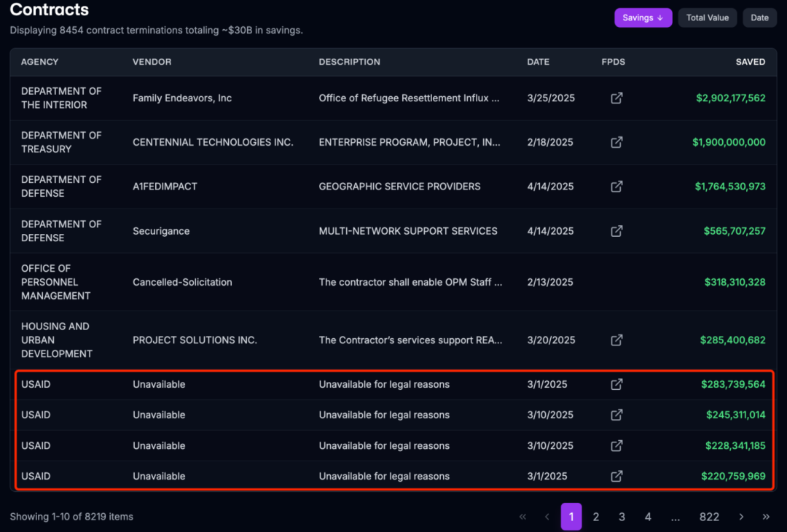
Task: Click Contractor's services support REA description
Action: 410,340
